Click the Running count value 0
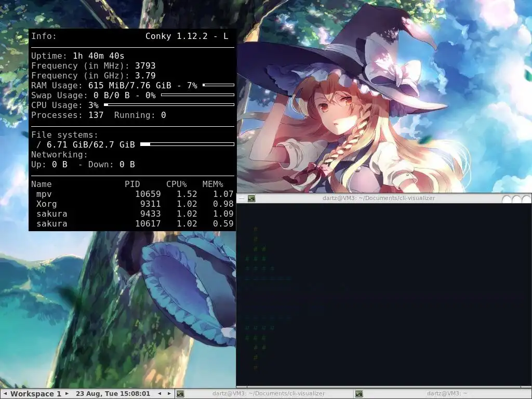Image resolution: width=532 pixels, height=399 pixels. coord(164,115)
